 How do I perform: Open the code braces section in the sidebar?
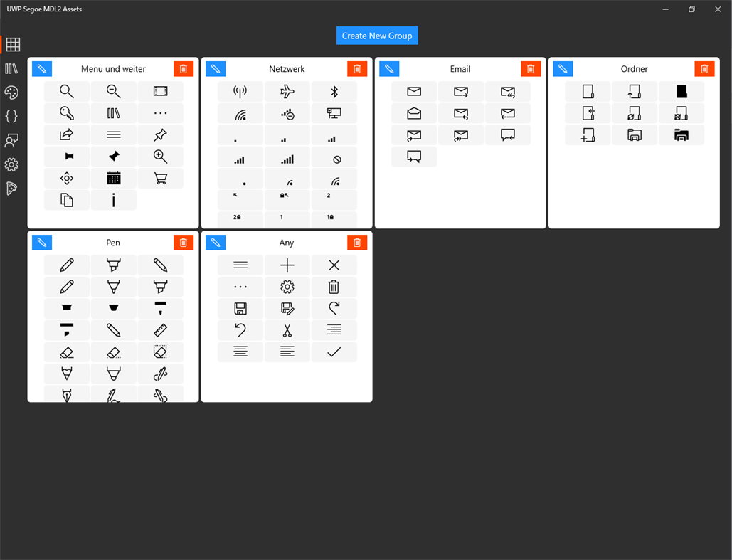pyautogui.click(x=12, y=116)
